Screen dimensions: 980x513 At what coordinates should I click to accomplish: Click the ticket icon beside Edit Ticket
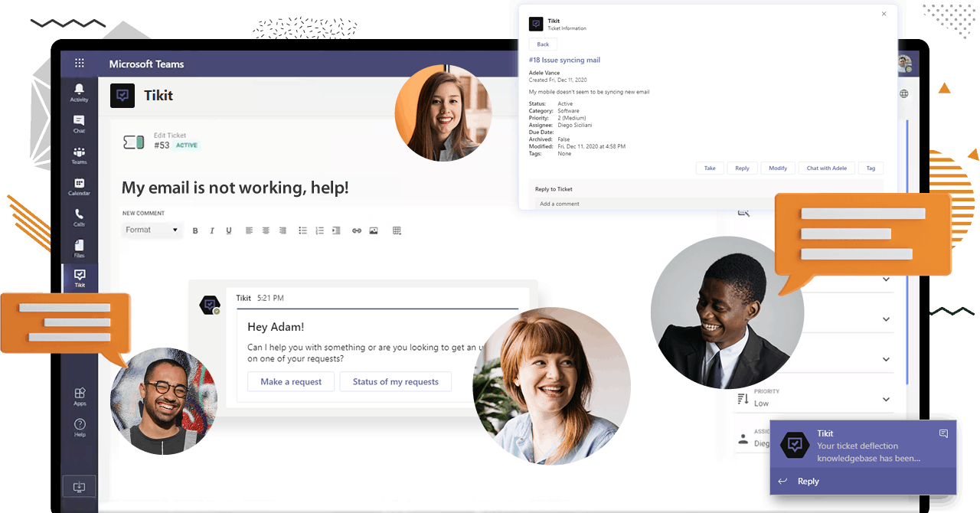134,142
